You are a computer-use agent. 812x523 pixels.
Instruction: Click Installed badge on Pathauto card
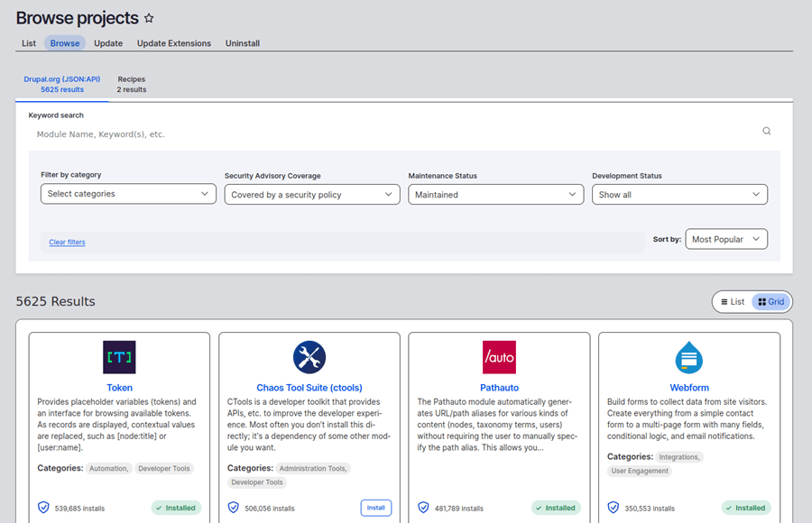[556, 508]
